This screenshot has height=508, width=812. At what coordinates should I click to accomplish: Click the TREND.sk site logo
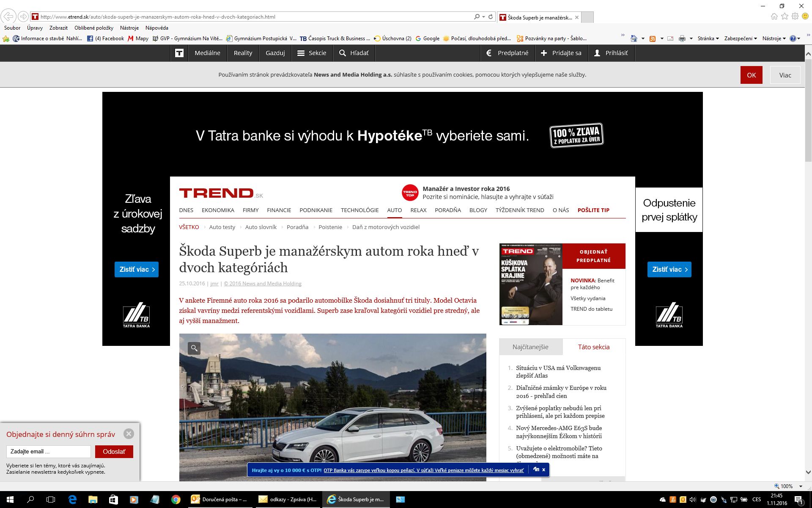pyautogui.click(x=221, y=193)
